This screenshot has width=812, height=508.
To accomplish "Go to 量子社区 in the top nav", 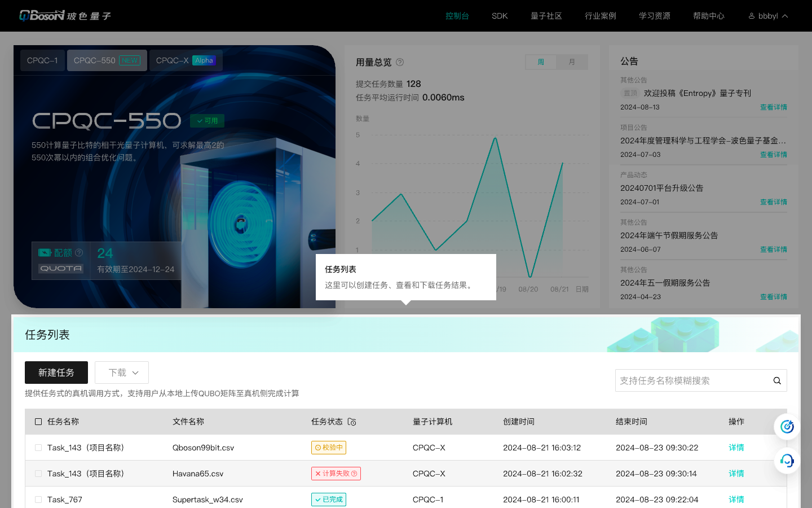I will pos(546,16).
